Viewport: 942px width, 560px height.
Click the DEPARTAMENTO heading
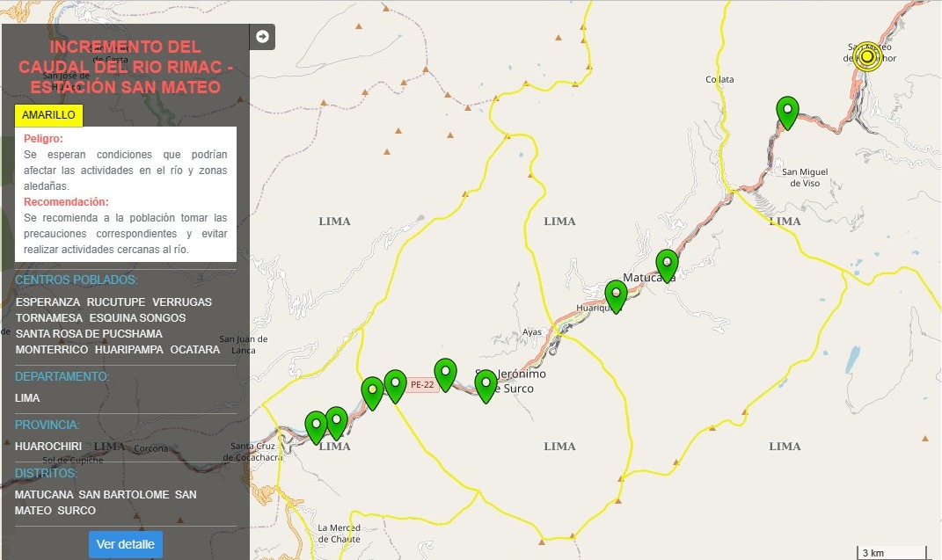coord(62,377)
